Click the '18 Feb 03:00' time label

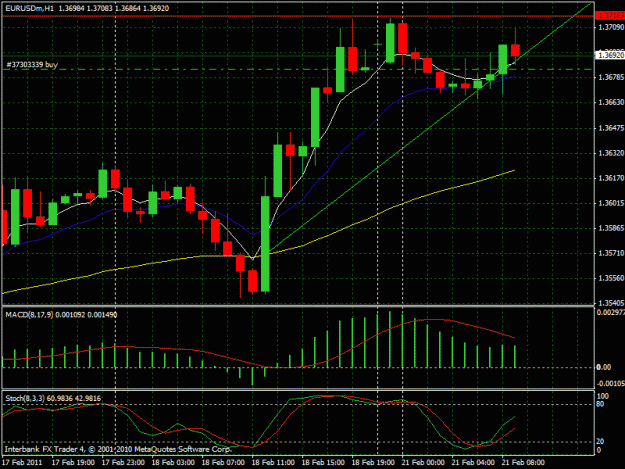(173, 463)
